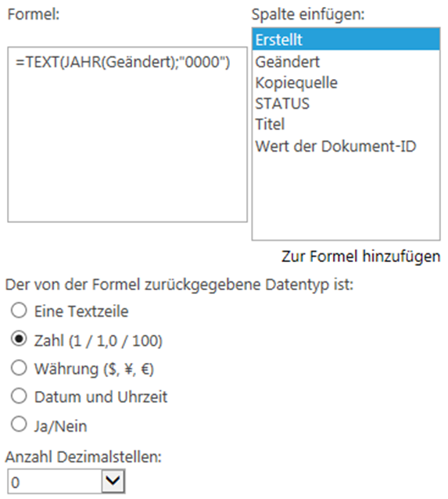Viewport: 448px width, 499px height.
Task: Select the Währung ($, ¥, €) radio button
Action: (19, 368)
